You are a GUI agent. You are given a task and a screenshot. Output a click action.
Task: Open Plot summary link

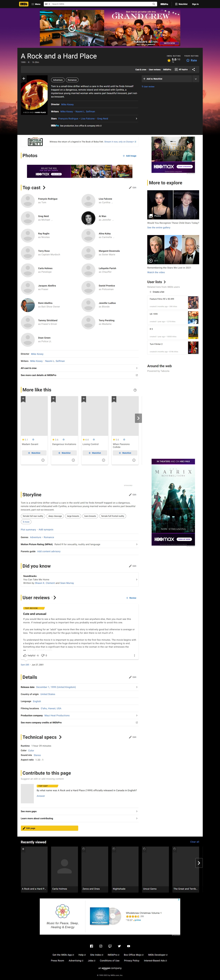tap(28, 530)
